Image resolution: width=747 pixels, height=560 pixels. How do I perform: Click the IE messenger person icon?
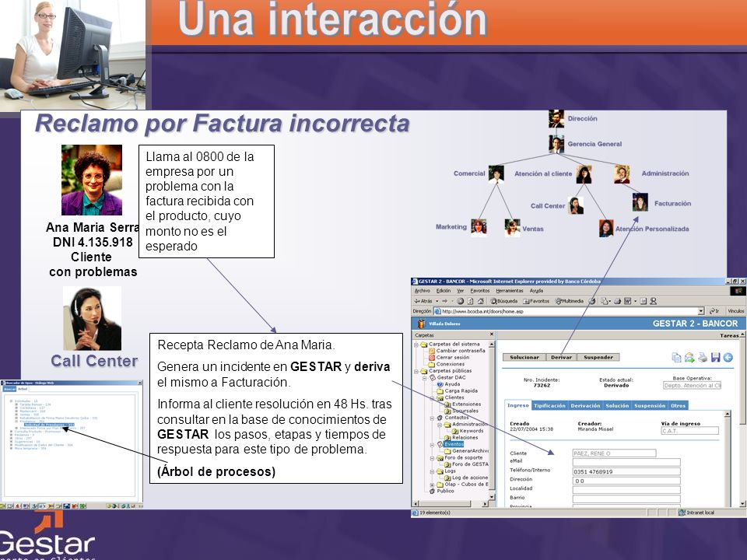(x=653, y=301)
